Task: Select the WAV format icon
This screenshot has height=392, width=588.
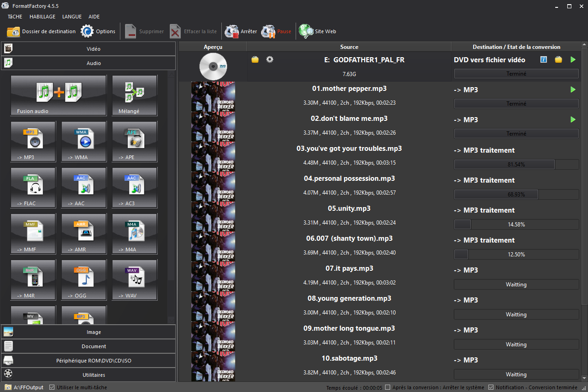Action: click(x=134, y=280)
